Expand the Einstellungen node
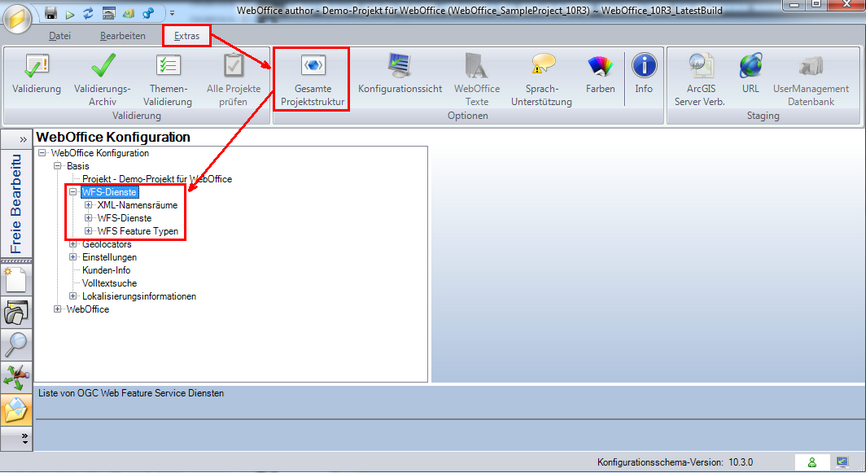The height and width of the screenshot is (473, 866). pyautogui.click(x=73, y=257)
